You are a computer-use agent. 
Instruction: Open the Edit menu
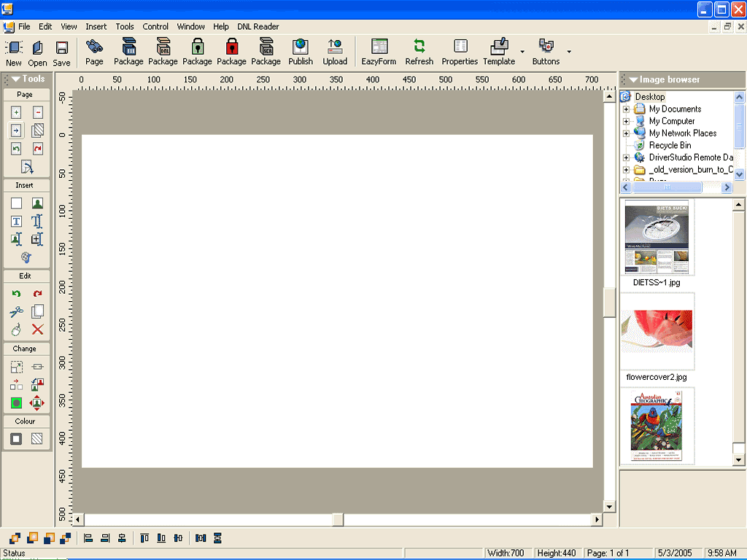(45, 27)
